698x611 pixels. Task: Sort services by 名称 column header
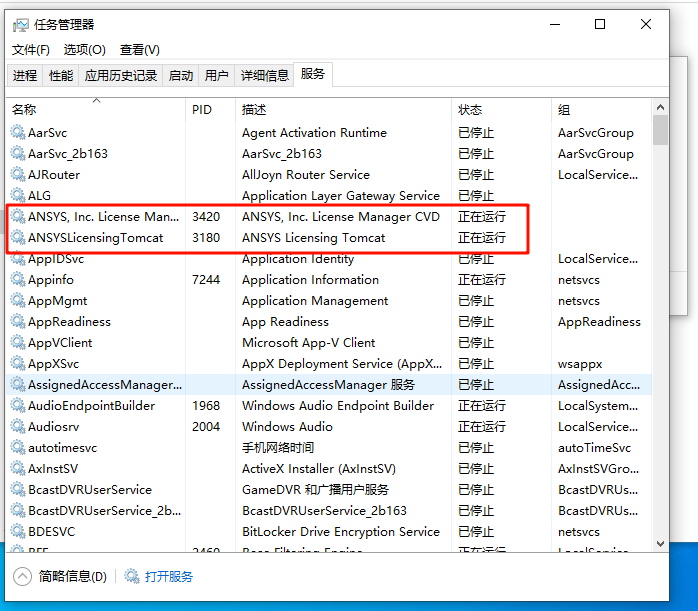[x=96, y=109]
